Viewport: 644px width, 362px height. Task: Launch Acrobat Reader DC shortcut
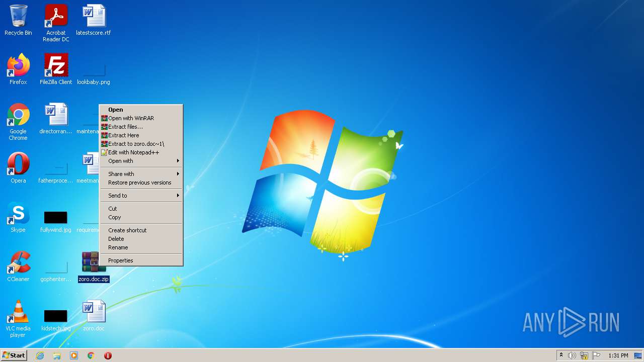point(56,23)
